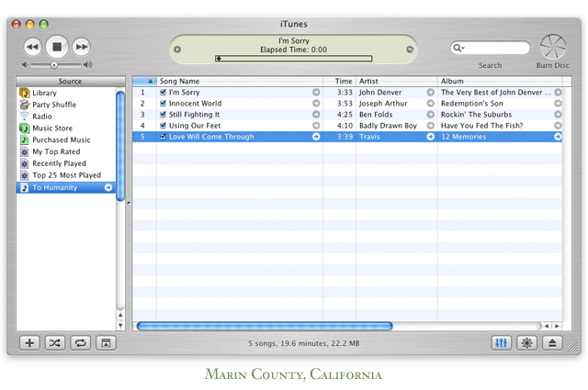Click store arrow next to Using Our Feet

tap(316, 126)
